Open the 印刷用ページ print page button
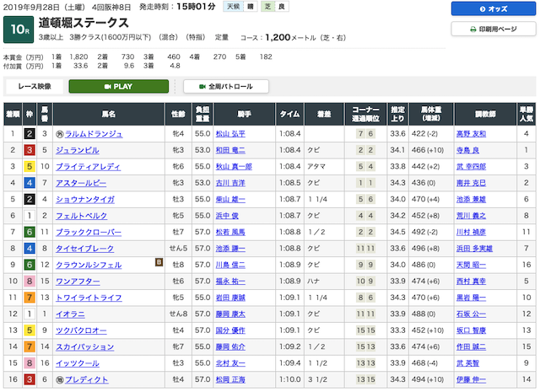Viewport: 540px width, 392px height. pyautogui.click(x=494, y=29)
